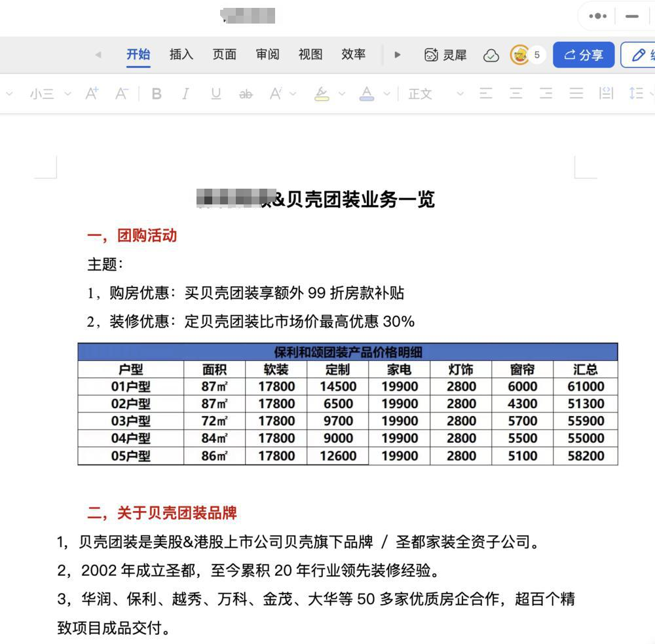Click the collaborator count badge 5
Screen dimensions: 655x644
click(x=537, y=55)
